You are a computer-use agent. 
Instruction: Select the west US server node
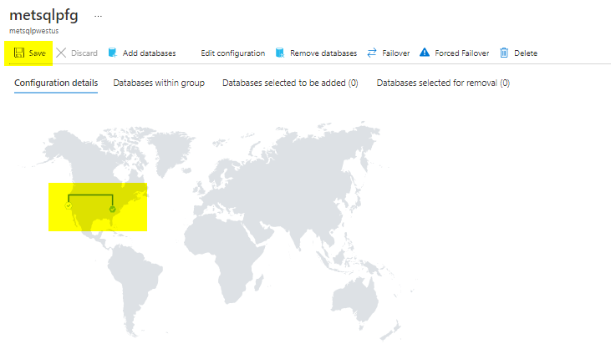(x=69, y=205)
